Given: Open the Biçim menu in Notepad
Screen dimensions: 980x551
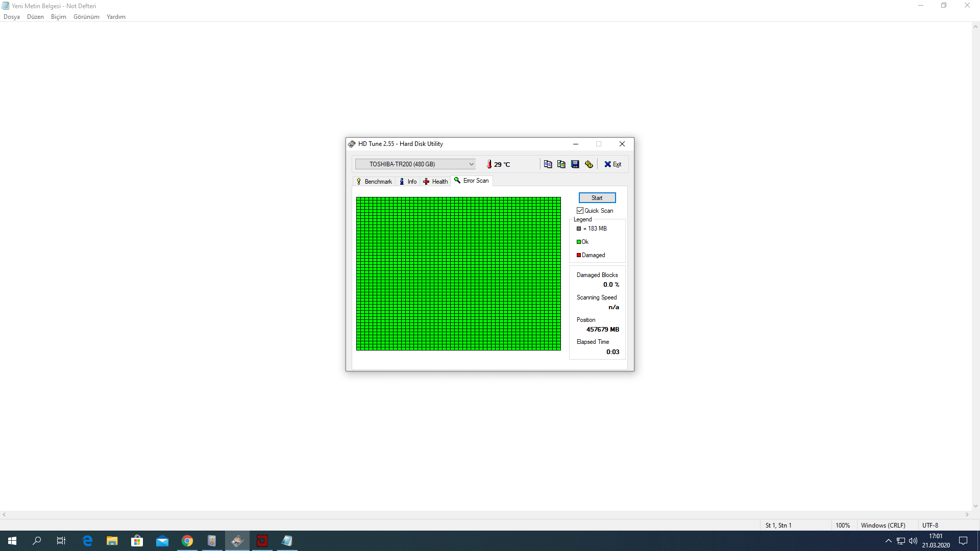Looking at the screenshot, I should coord(58,17).
